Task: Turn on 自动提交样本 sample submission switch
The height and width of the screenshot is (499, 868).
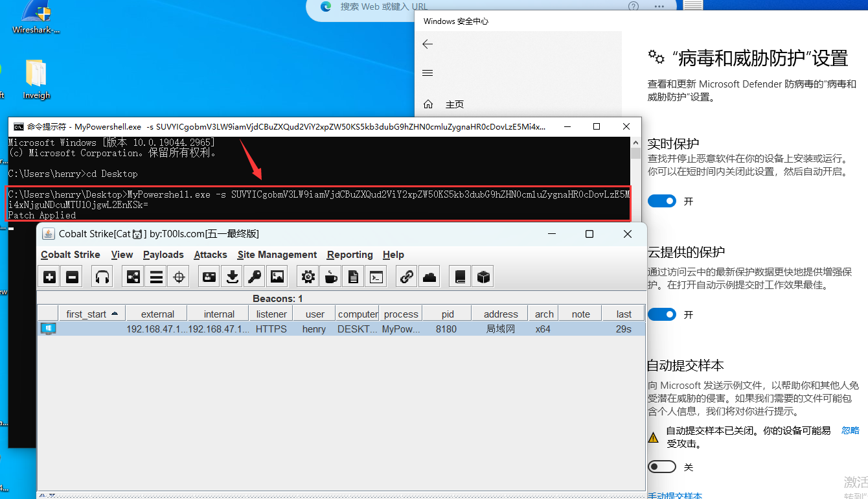Action: coord(661,467)
